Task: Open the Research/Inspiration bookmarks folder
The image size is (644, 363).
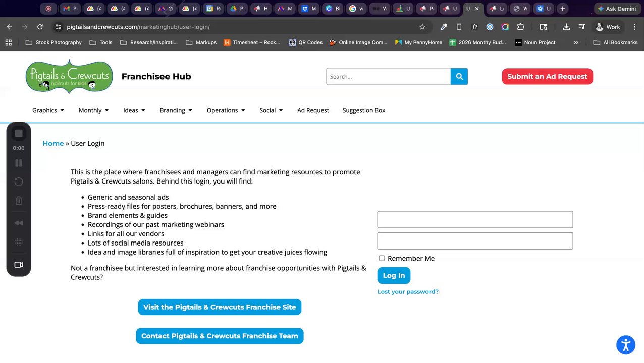Action: (x=149, y=42)
